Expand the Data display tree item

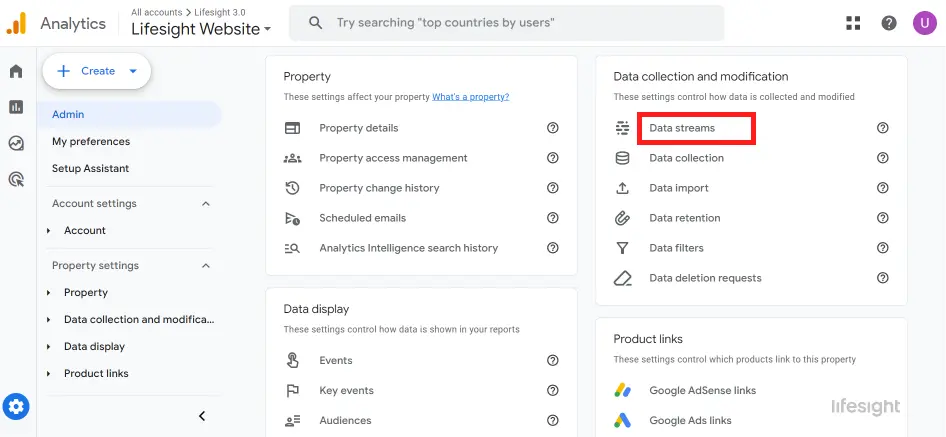click(x=49, y=346)
